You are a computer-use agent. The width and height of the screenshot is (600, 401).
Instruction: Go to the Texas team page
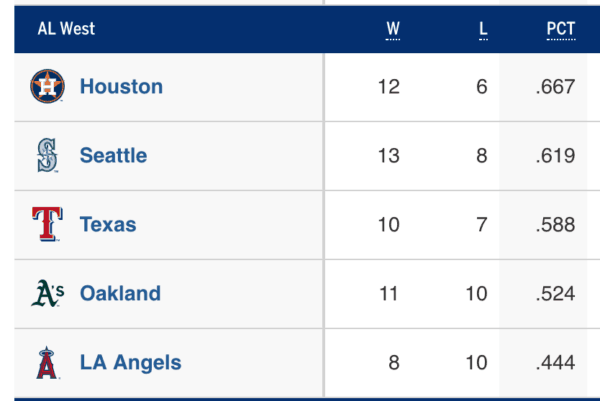pos(108,224)
